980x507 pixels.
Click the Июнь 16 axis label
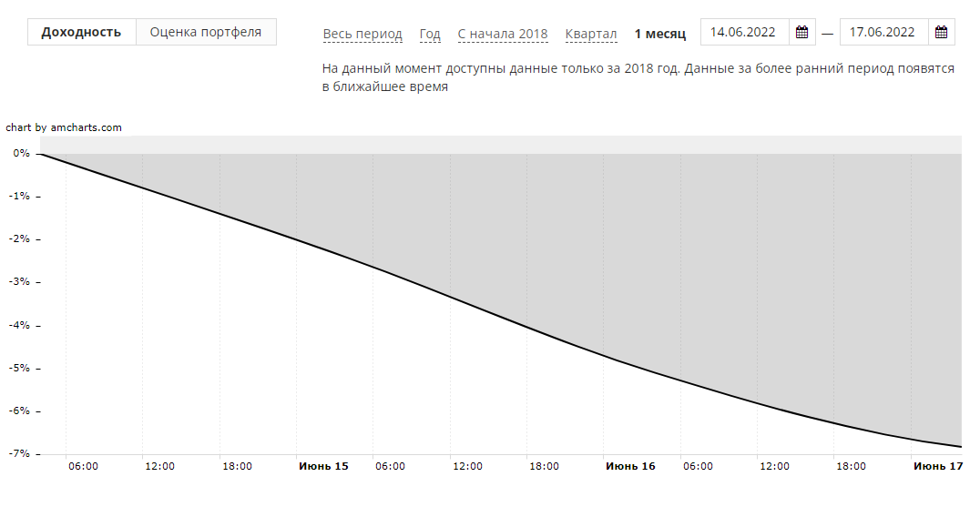pos(630,466)
